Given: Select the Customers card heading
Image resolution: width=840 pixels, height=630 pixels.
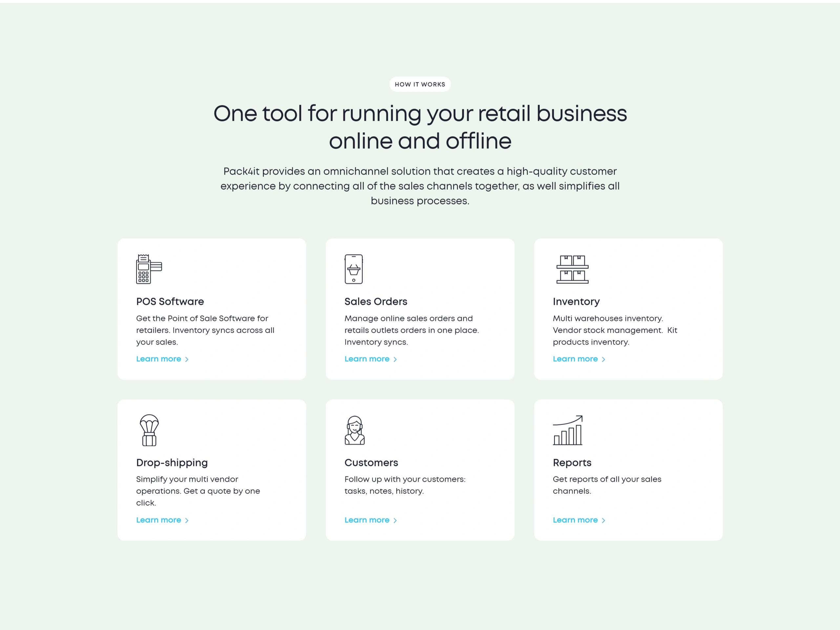Looking at the screenshot, I should click(371, 463).
